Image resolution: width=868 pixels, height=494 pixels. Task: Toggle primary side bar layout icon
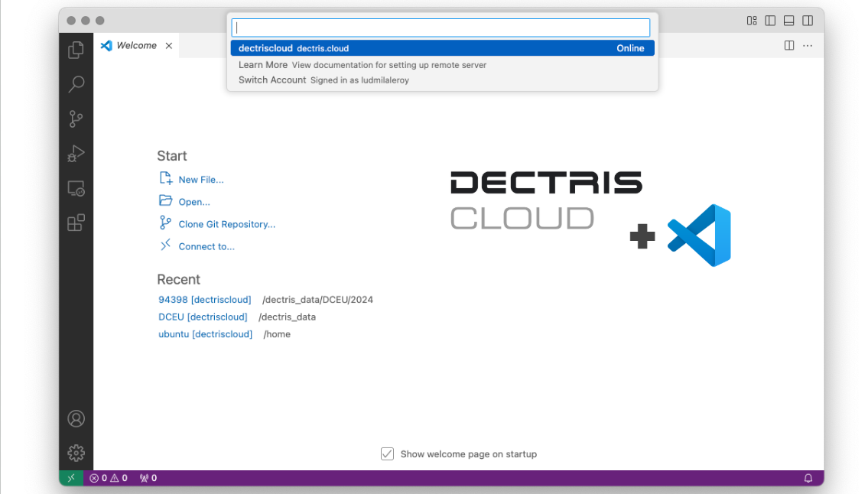click(770, 21)
